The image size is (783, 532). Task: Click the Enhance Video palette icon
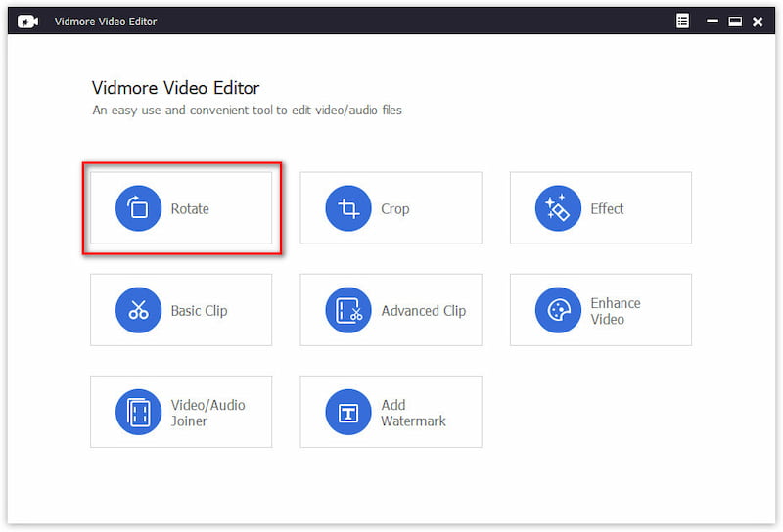click(x=558, y=310)
